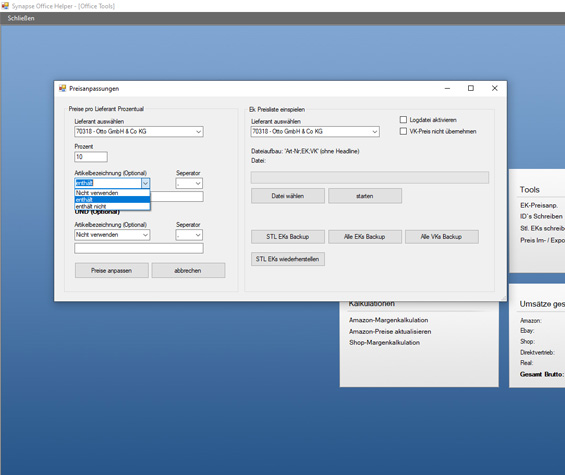The height and width of the screenshot is (475, 565).
Task: Click STL EKs Backup button
Action: click(288, 237)
